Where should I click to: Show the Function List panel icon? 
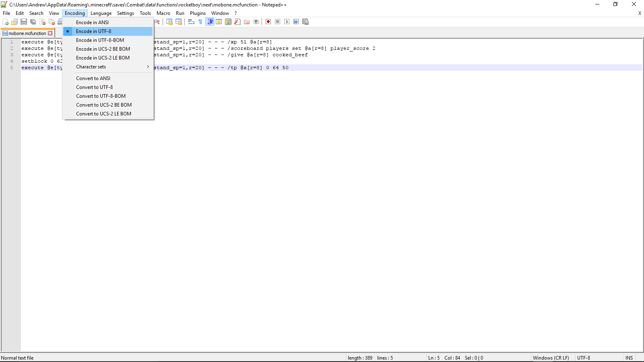237,22
